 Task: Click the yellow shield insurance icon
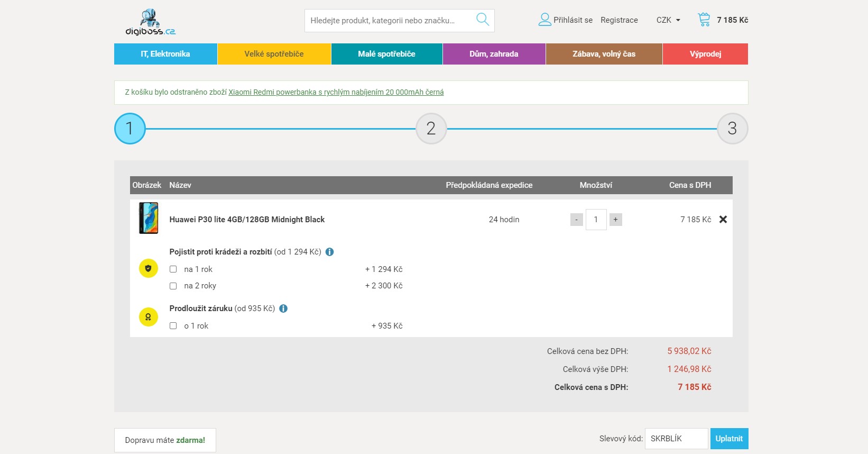pos(149,268)
